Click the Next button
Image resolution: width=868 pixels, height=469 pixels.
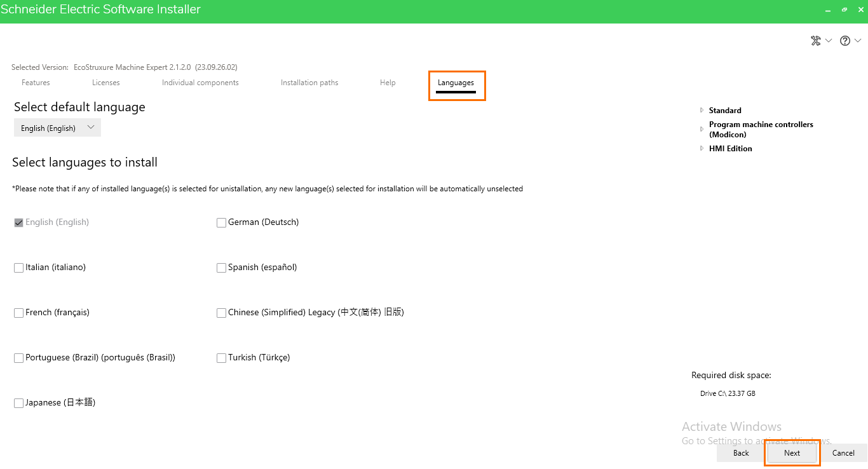tap(792, 453)
